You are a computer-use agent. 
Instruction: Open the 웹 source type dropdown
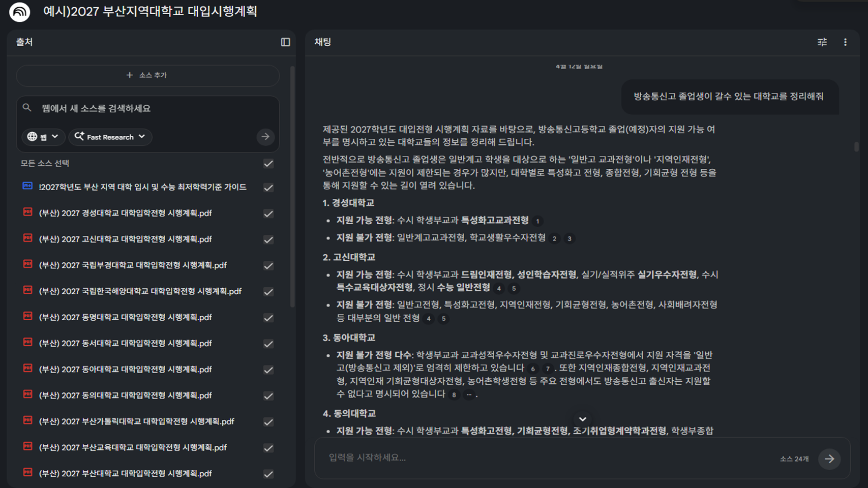coord(43,137)
